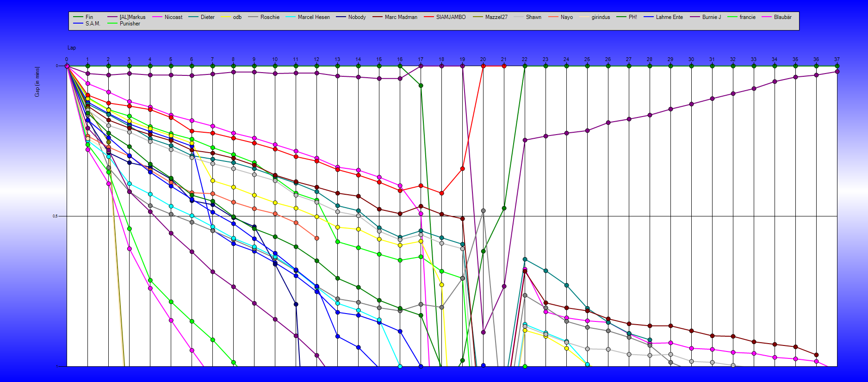Select lap number 5 label

coord(171,59)
